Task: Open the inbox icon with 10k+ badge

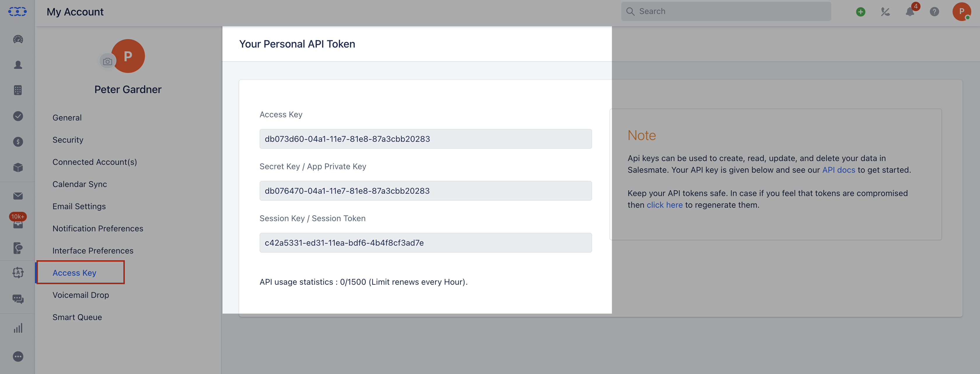Action: [18, 221]
